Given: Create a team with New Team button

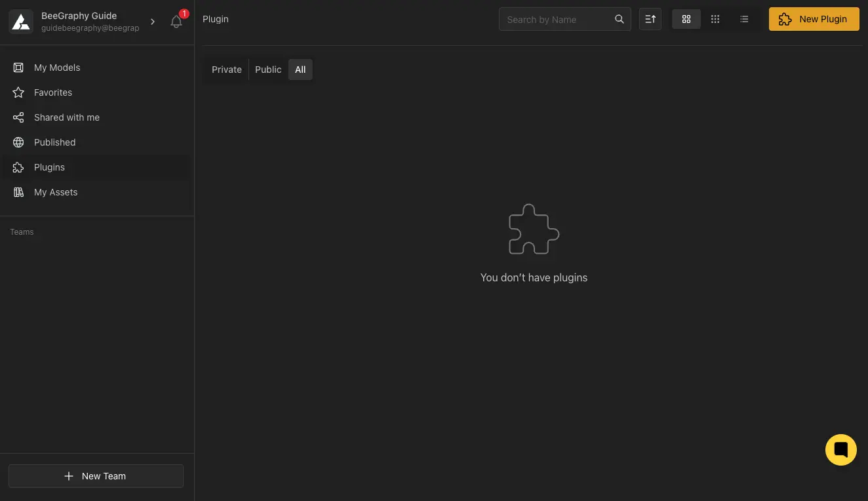Looking at the screenshot, I should pos(96,476).
